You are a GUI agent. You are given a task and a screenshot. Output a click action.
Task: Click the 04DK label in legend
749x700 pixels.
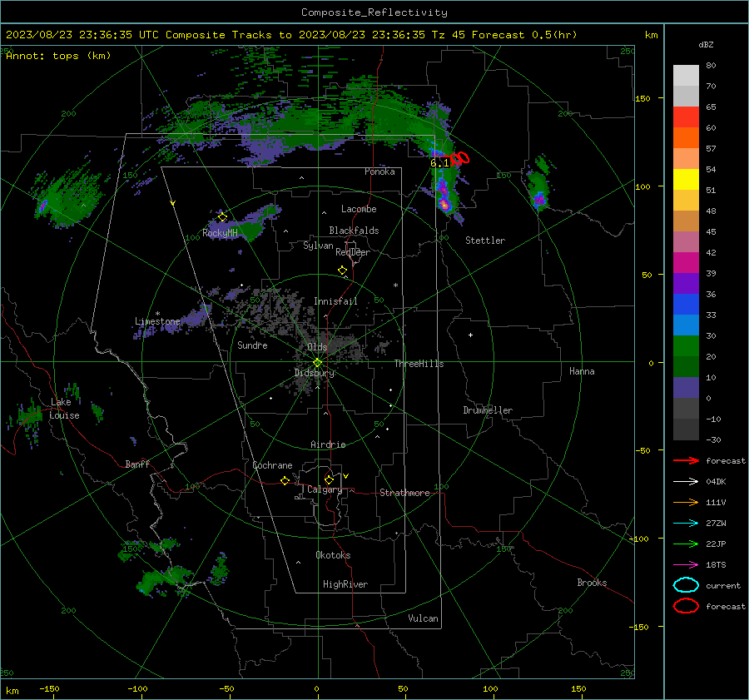point(716,481)
